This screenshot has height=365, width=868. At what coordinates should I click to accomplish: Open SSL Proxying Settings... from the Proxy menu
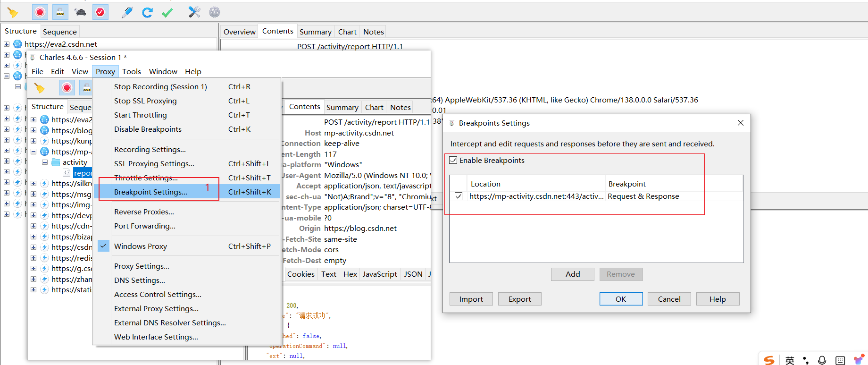[186, 163]
